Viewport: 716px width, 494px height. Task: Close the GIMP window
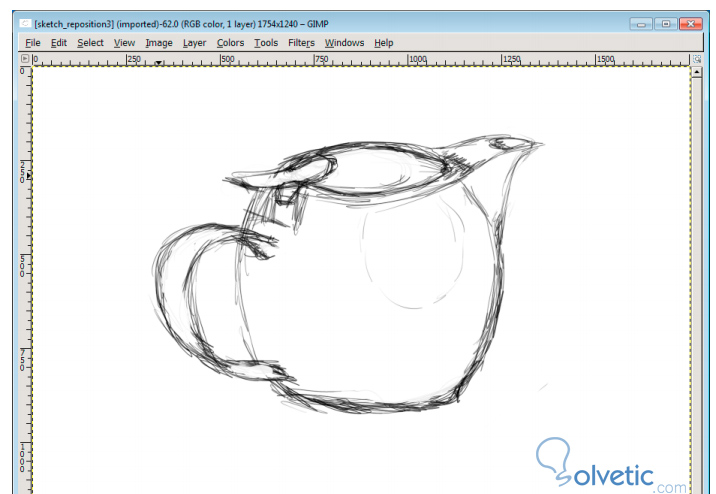(x=690, y=24)
